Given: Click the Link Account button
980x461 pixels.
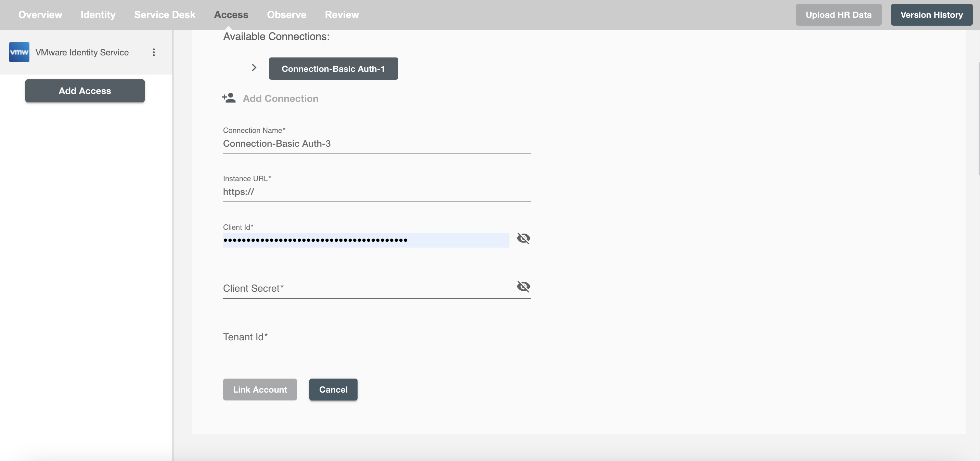Looking at the screenshot, I should 260,389.
